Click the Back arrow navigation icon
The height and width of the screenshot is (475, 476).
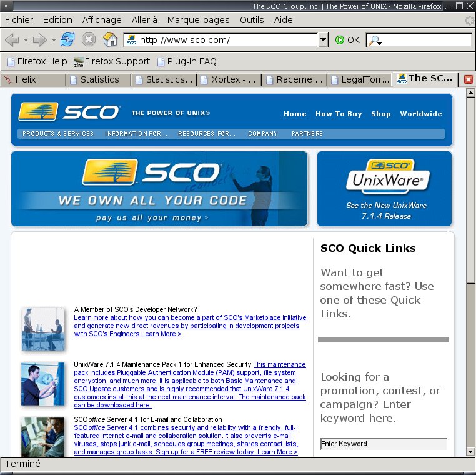click(12, 40)
